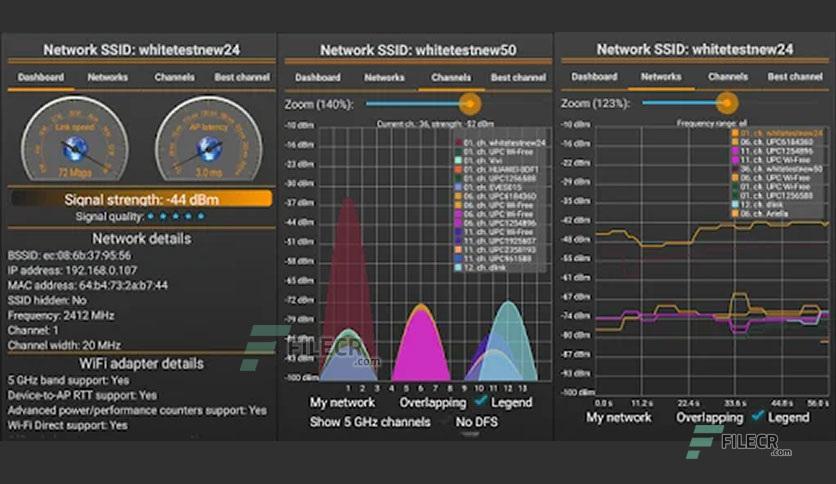
Task: Click legend entry 01. ch. EVE5E15
Action: tap(493, 188)
